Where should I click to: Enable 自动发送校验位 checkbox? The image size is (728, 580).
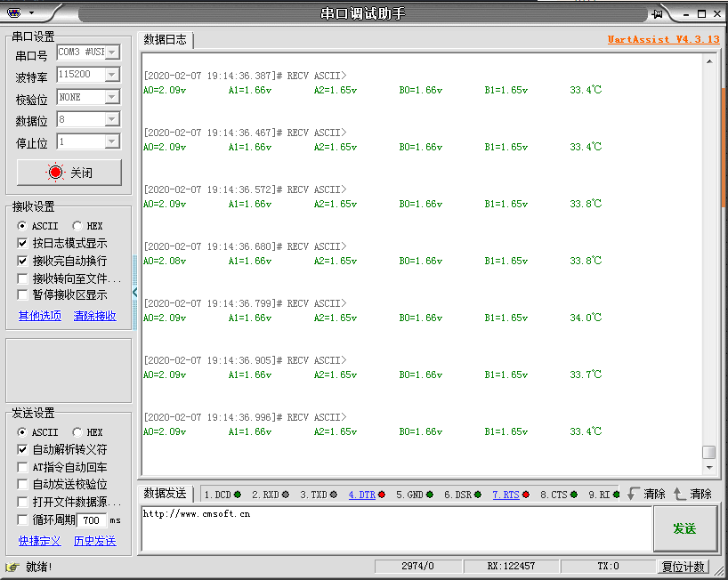click(x=22, y=485)
